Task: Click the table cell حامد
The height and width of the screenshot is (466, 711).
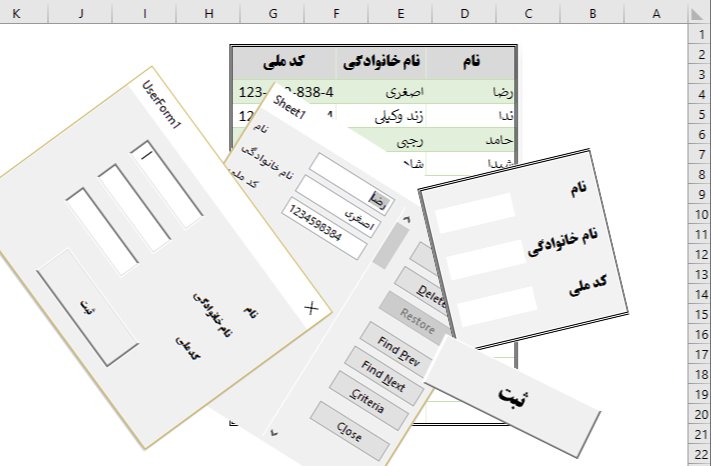Action: tap(471, 140)
